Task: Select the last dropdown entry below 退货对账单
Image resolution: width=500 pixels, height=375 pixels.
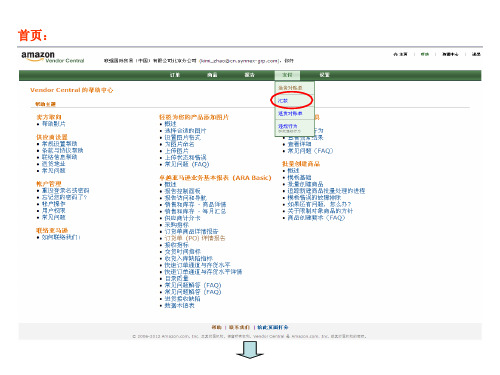Action: click(x=288, y=126)
